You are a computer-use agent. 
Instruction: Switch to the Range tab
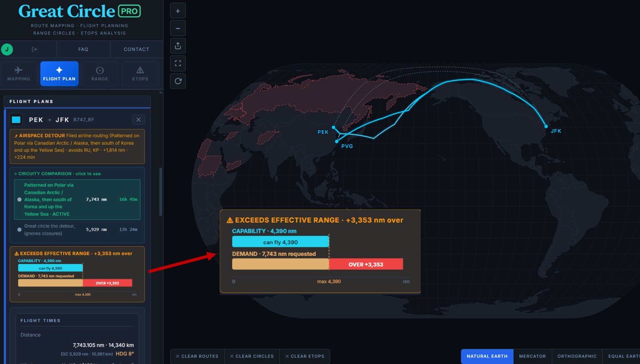[x=100, y=74]
